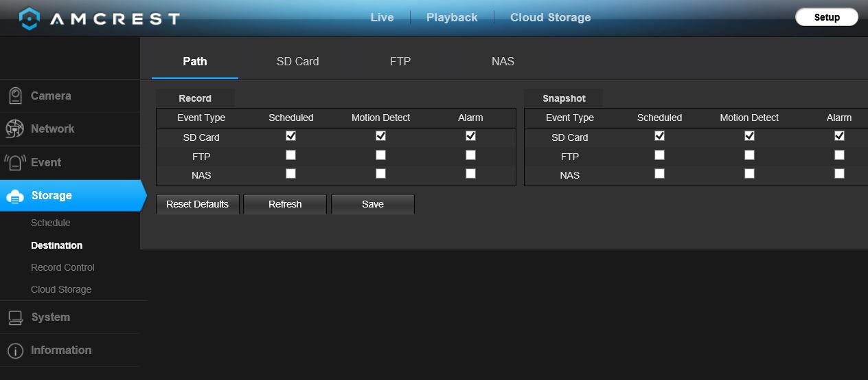Enable Snapshot FTP Scheduled checkbox
Viewport: 868px width, 380px height.
coord(660,155)
